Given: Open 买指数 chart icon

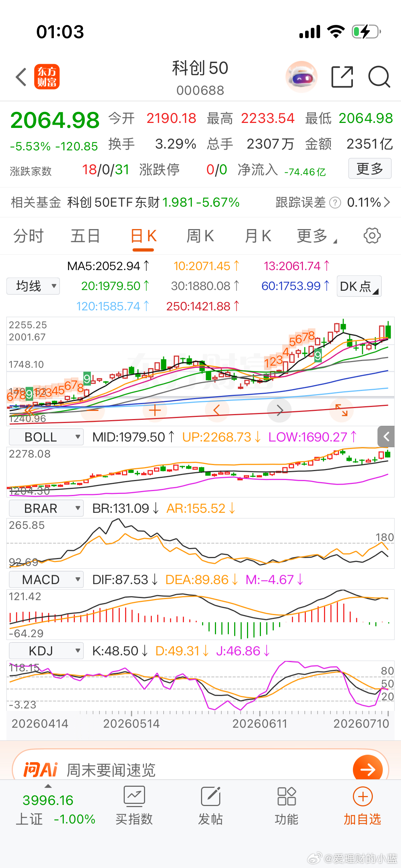Looking at the screenshot, I should 134,796.
